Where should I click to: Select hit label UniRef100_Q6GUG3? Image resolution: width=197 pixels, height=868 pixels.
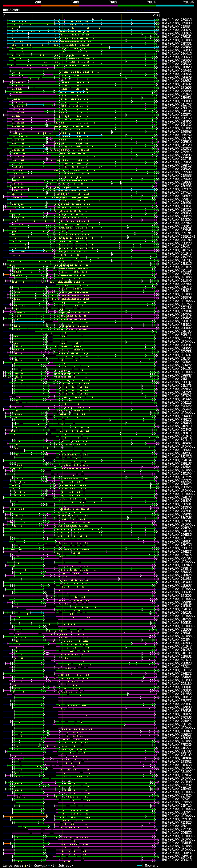point(177,213)
